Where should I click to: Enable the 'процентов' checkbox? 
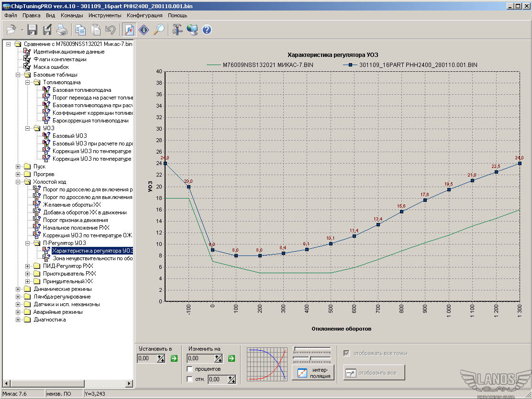pyautogui.click(x=190, y=369)
